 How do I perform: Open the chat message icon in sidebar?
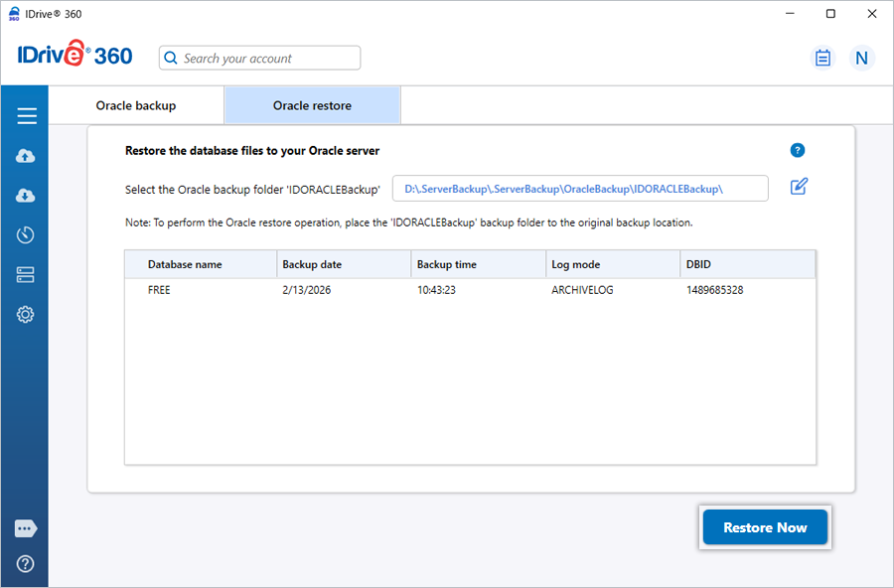(x=27, y=528)
